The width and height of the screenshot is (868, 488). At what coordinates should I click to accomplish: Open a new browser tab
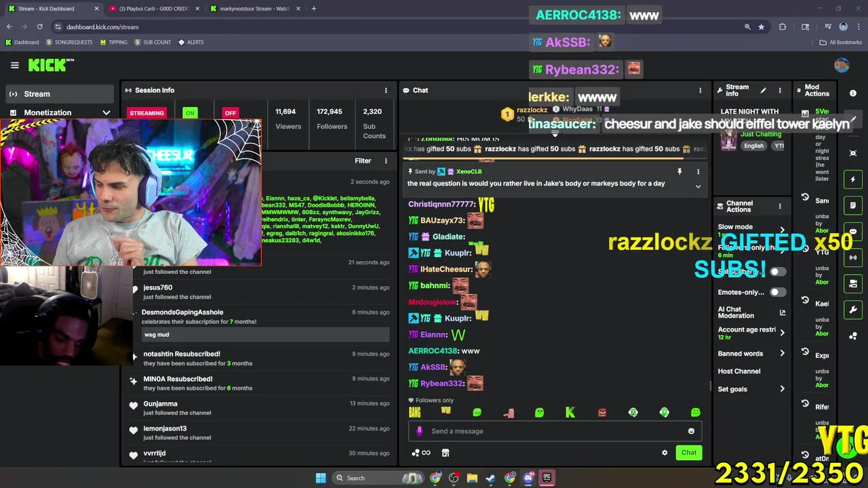tap(314, 9)
